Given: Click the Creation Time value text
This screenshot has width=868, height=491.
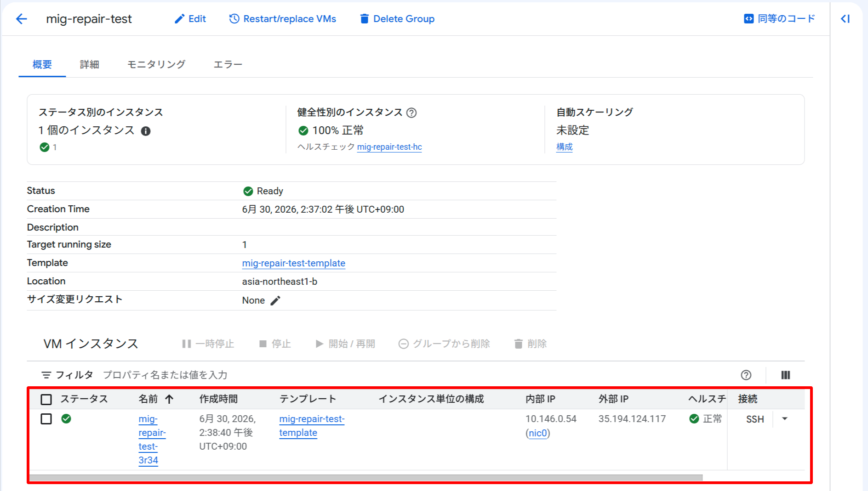Looking at the screenshot, I should [323, 209].
